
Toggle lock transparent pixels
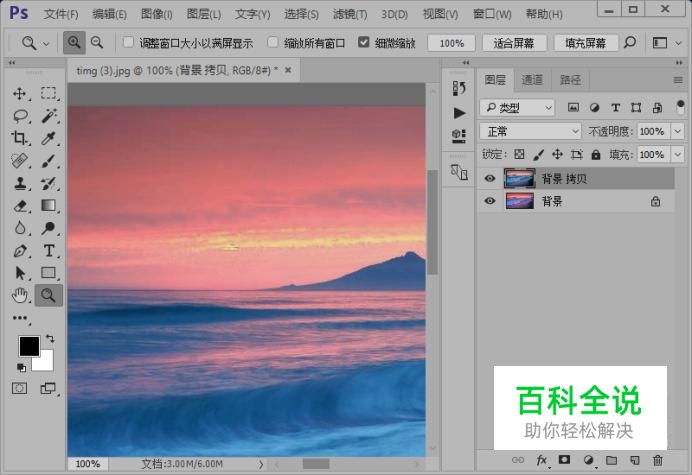pyautogui.click(x=519, y=155)
